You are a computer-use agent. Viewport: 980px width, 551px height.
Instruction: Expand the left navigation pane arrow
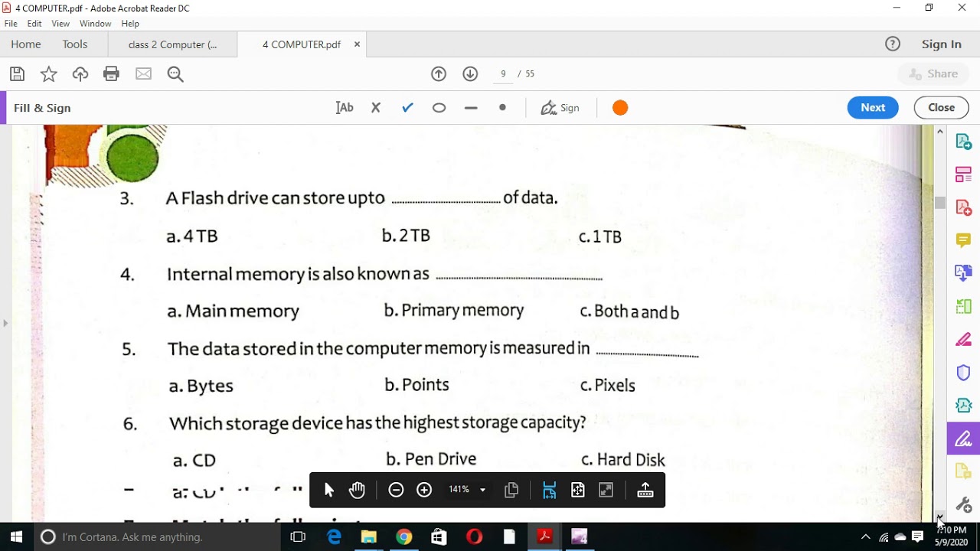coord(5,323)
